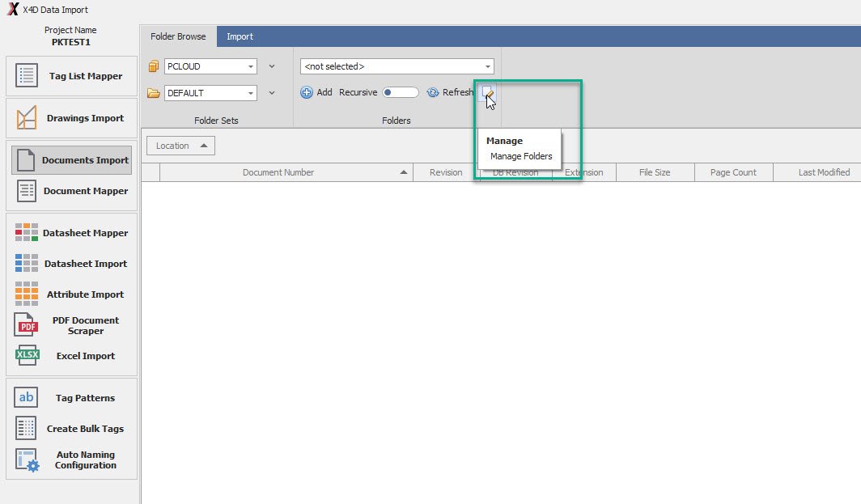
Task: Sort by Document Number column header
Action: coord(278,172)
